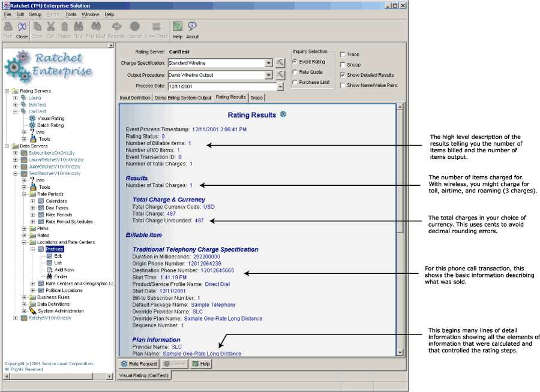Click the View Detail toolbar icon

tap(156, 27)
